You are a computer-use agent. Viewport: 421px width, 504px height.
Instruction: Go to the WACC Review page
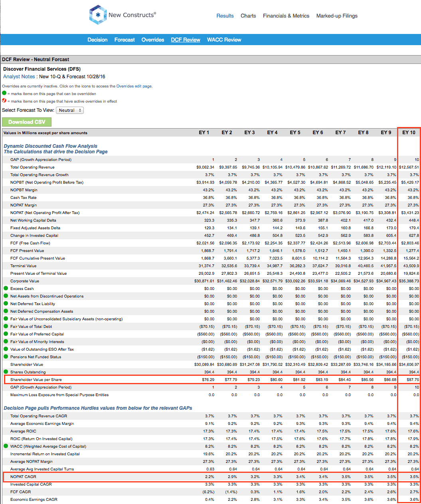click(224, 40)
